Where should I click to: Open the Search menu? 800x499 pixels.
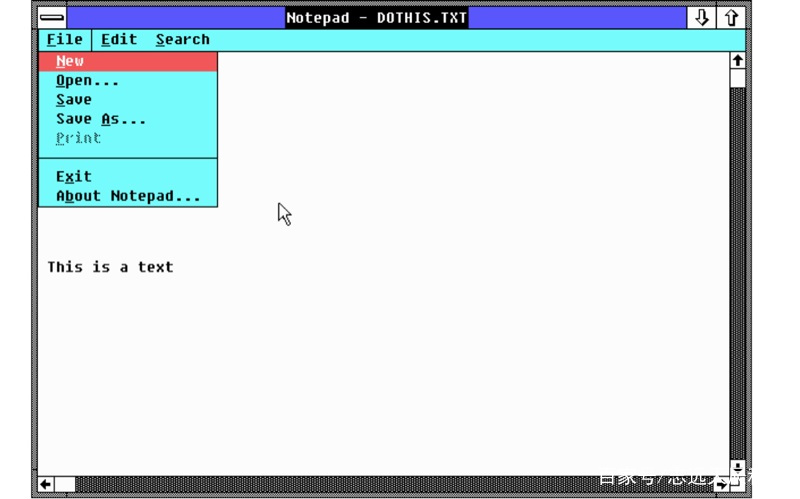[183, 40]
